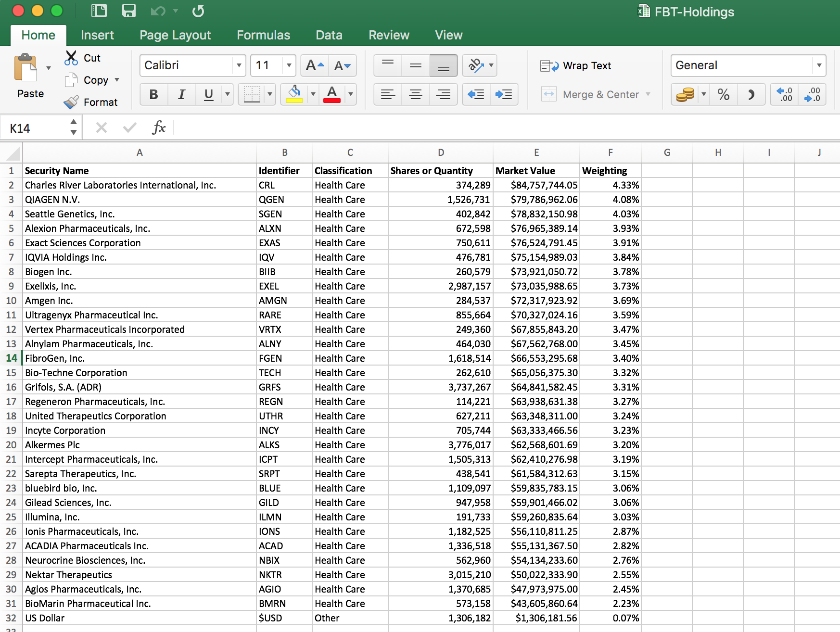This screenshot has height=632, width=840.
Task: Click the Merge & Center icon
Action: pyautogui.click(x=549, y=94)
